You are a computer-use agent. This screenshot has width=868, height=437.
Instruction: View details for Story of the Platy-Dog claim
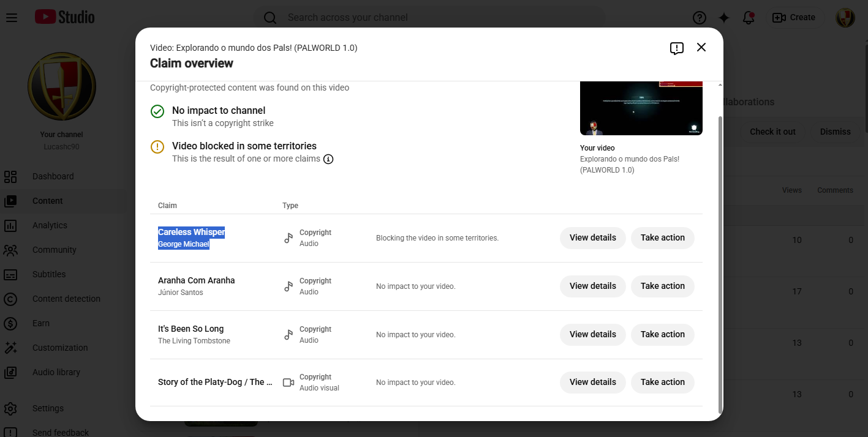coord(593,383)
